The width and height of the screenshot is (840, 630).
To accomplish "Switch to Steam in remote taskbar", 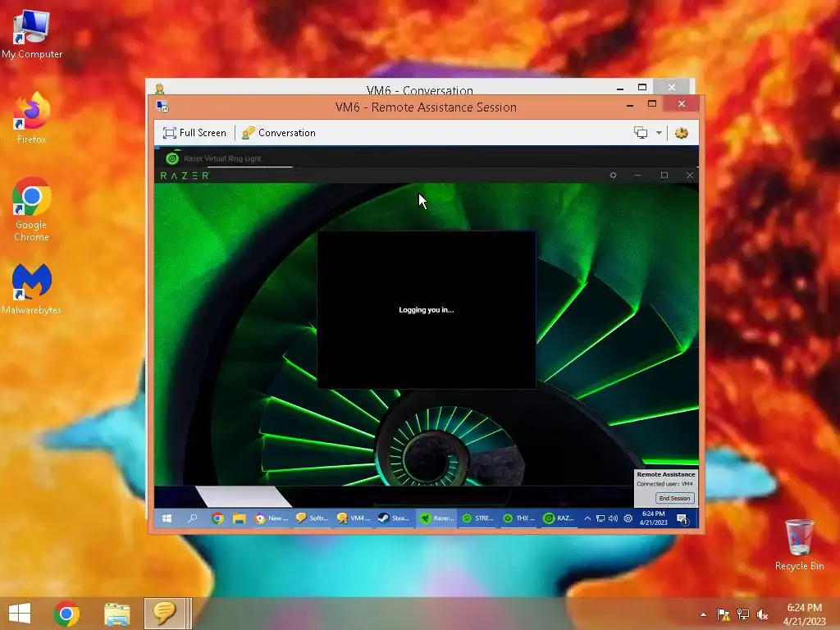I will pos(395,518).
